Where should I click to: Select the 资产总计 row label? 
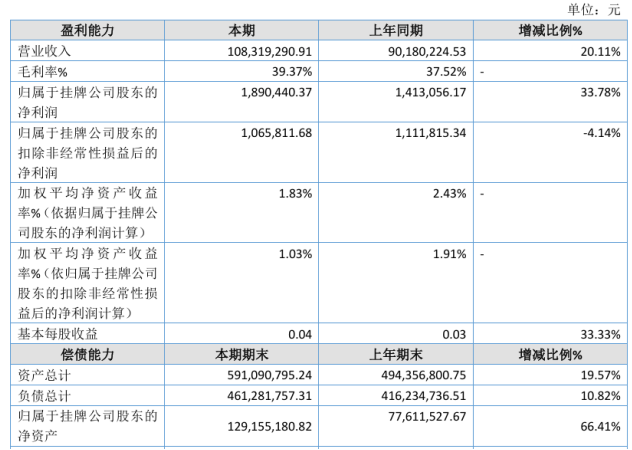pos(44,375)
